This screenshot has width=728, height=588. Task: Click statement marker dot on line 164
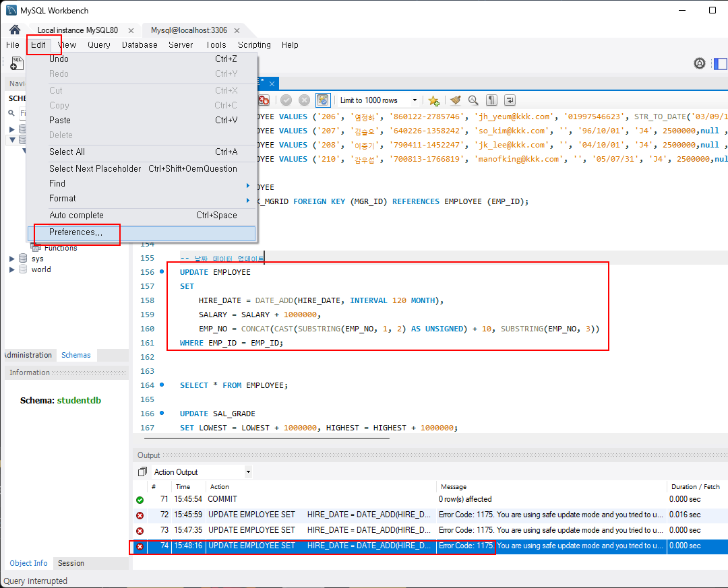coord(162,385)
